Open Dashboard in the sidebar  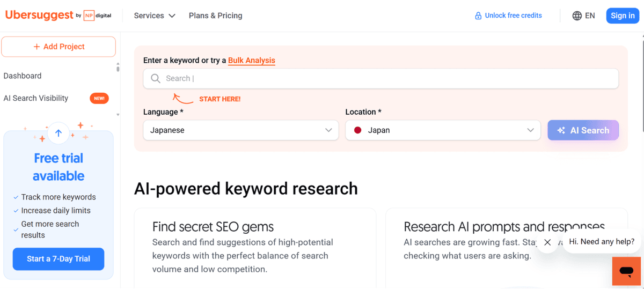(23, 76)
